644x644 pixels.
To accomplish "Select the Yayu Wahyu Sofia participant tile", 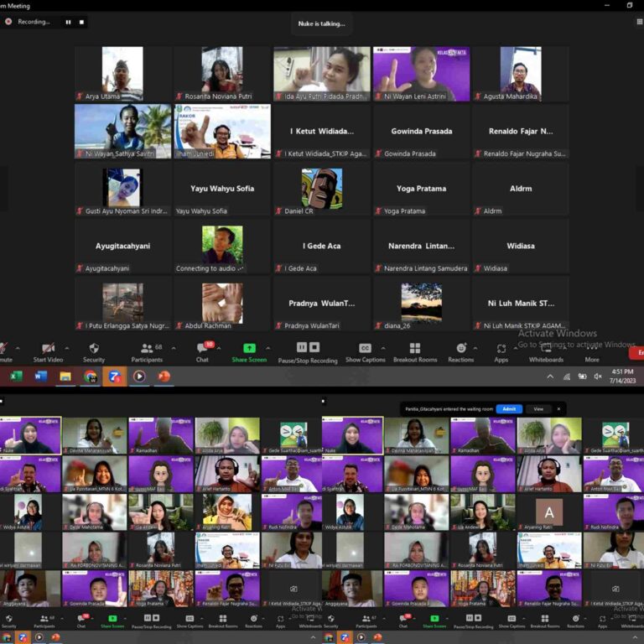I will pos(222,189).
